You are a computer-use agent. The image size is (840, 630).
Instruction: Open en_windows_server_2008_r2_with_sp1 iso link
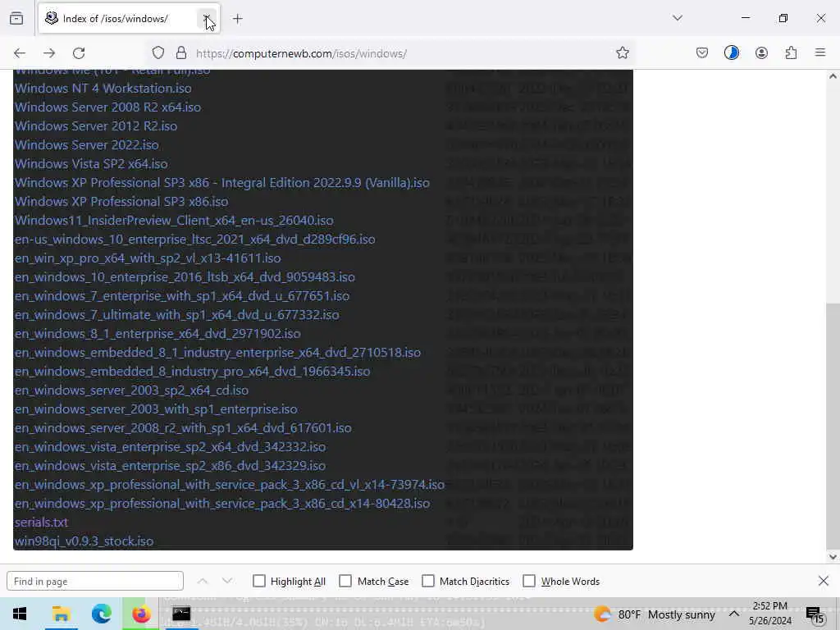183,428
